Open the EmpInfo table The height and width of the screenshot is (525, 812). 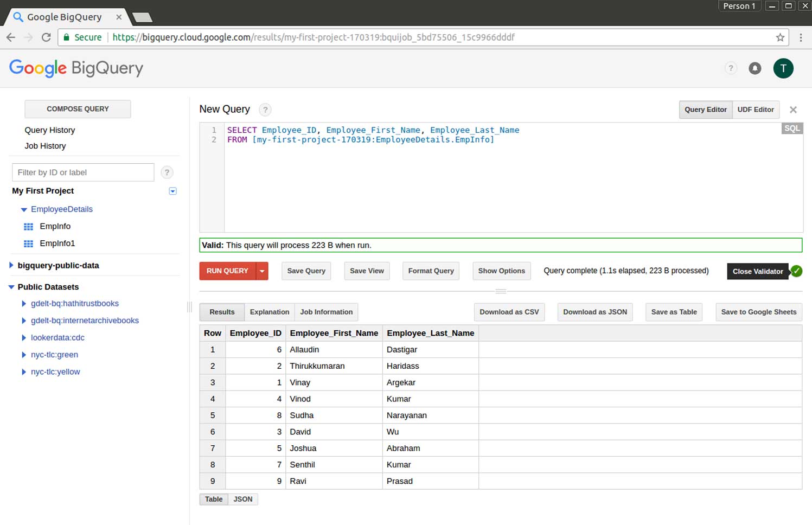coord(55,227)
